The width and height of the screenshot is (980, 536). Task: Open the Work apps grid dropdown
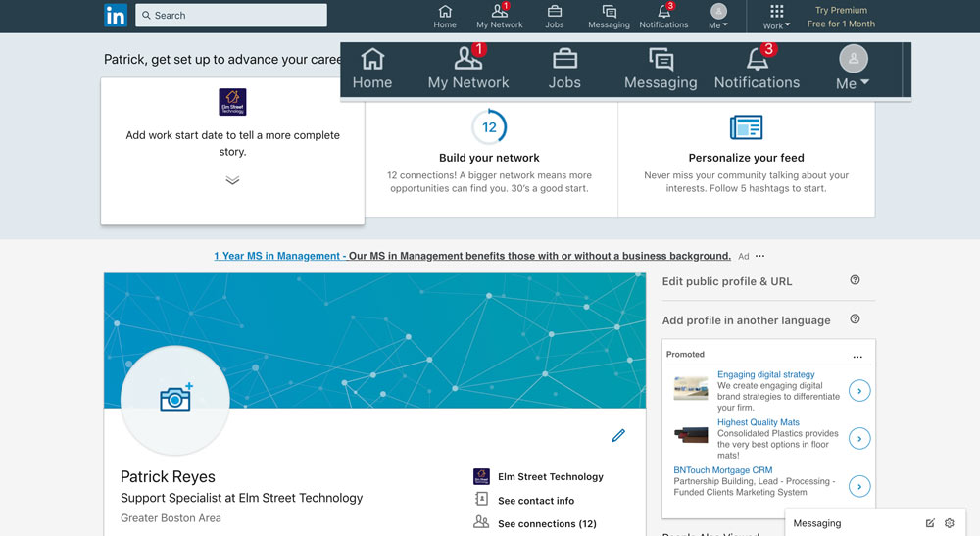[776, 15]
